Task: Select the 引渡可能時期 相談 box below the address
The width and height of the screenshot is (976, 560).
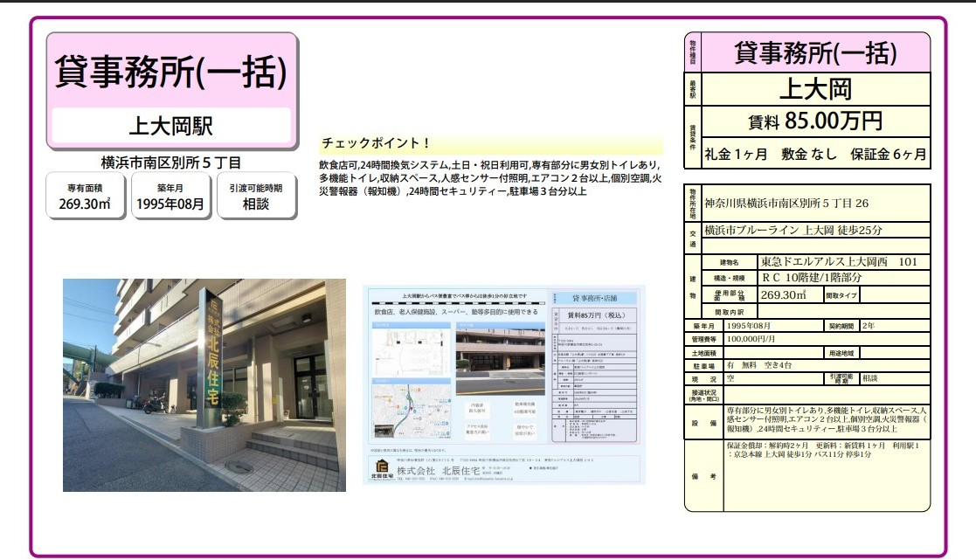Action: [x=256, y=197]
